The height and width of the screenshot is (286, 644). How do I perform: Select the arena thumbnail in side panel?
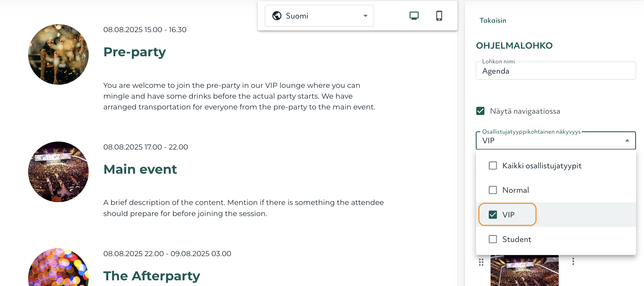pos(524,270)
